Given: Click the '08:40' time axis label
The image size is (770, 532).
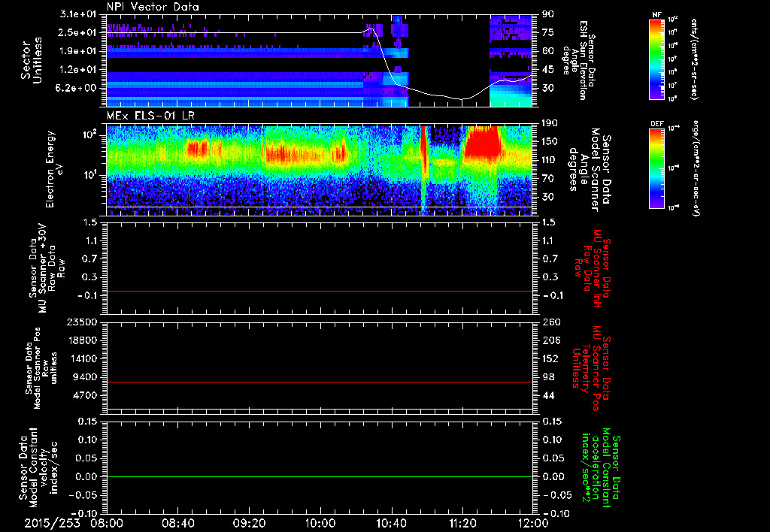Looking at the screenshot, I should click(x=177, y=523).
